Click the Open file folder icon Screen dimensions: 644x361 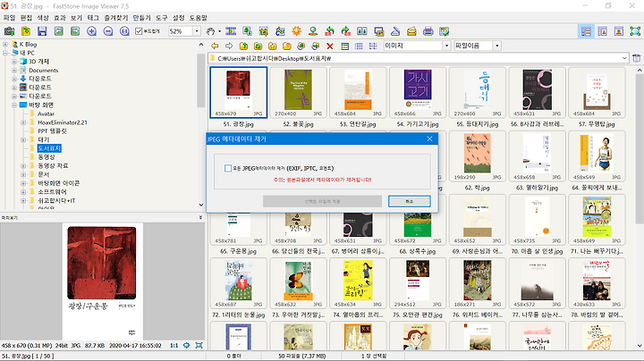click(25, 31)
